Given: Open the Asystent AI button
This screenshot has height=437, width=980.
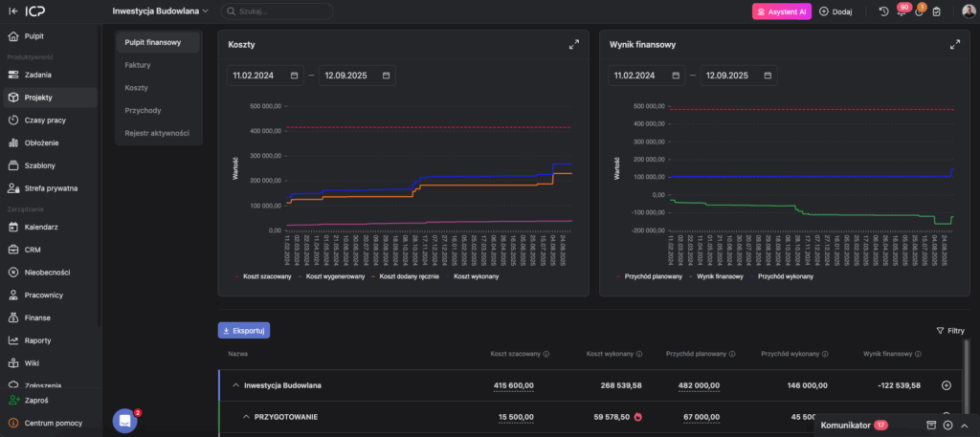Looking at the screenshot, I should [x=781, y=11].
